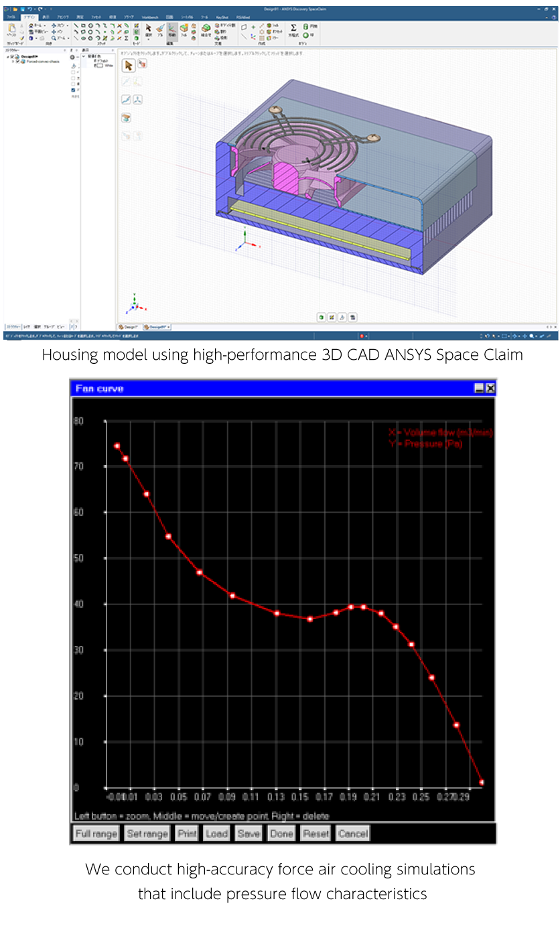The height and width of the screenshot is (928, 560).
Task: Toggle the Design01 checkbox in structure tree
Action: 12,57
